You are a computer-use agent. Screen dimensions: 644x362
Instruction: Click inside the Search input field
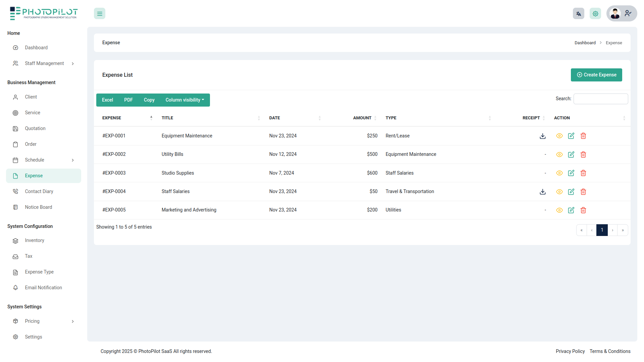[x=600, y=99]
